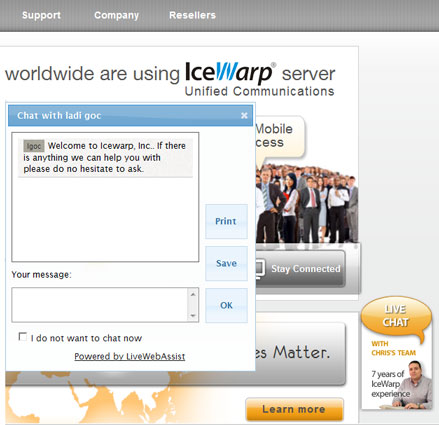Open the Company menu item
The width and height of the screenshot is (439, 425).
[x=116, y=15]
